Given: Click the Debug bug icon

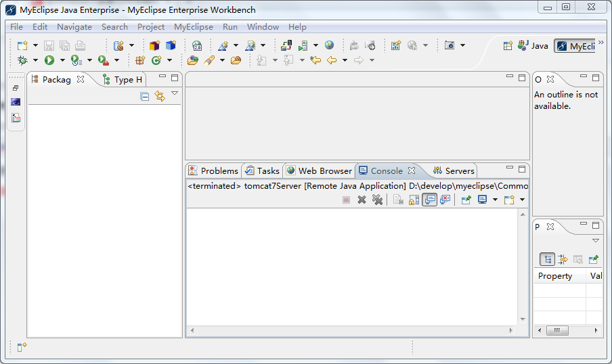Looking at the screenshot, I should tap(22, 60).
